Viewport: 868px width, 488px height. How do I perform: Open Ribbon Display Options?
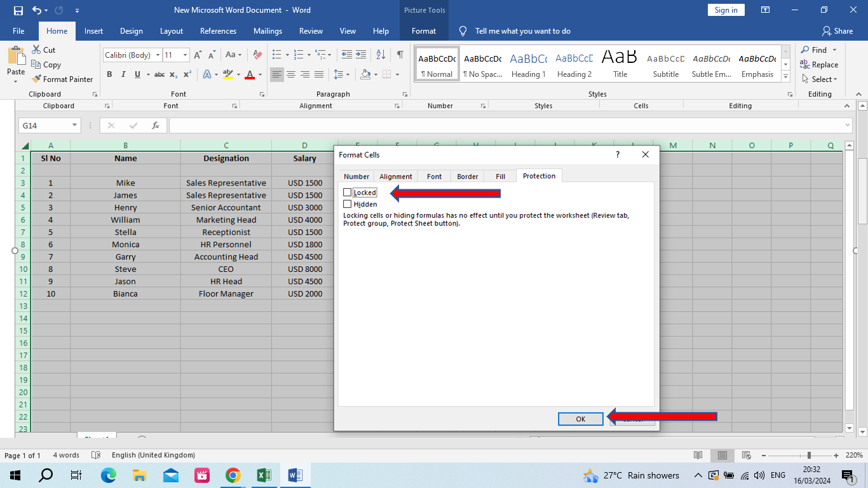765,10
